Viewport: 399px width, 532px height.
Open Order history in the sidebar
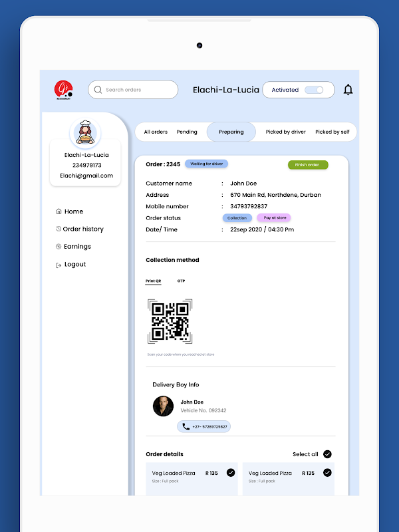point(83,229)
